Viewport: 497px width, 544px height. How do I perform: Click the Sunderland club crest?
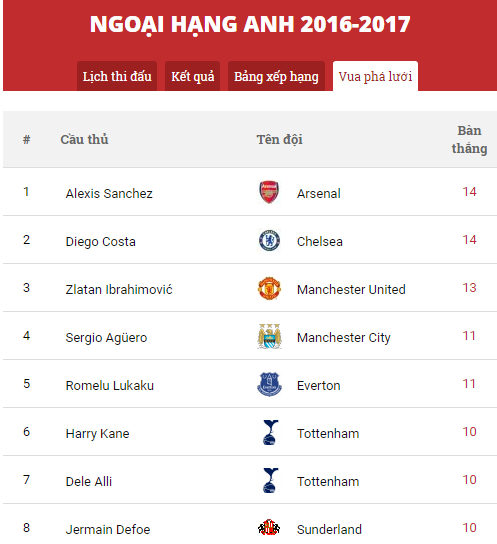[x=269, y=528]
